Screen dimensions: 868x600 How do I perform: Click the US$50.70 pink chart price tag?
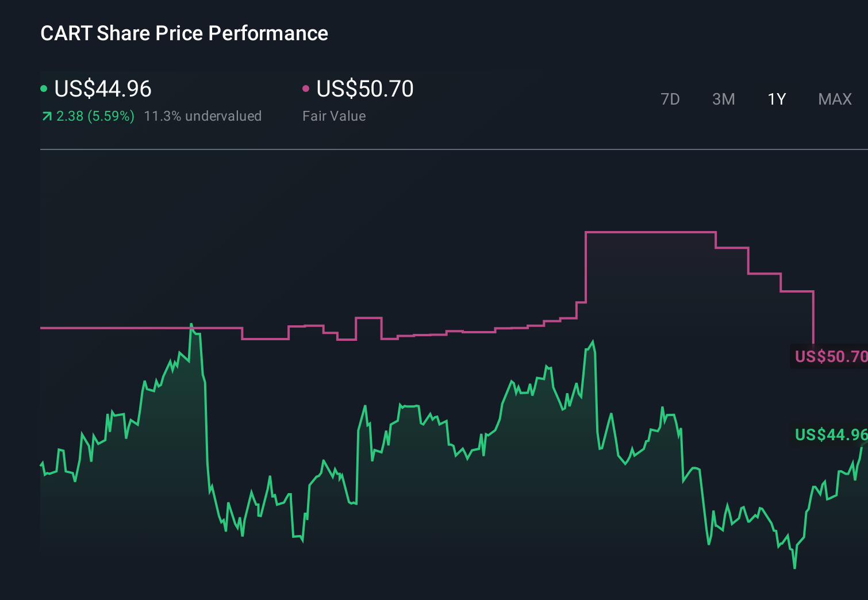(831, 356)
